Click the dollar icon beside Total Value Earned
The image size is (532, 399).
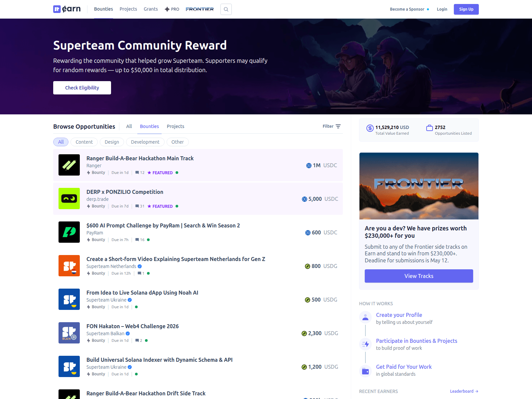369,128
